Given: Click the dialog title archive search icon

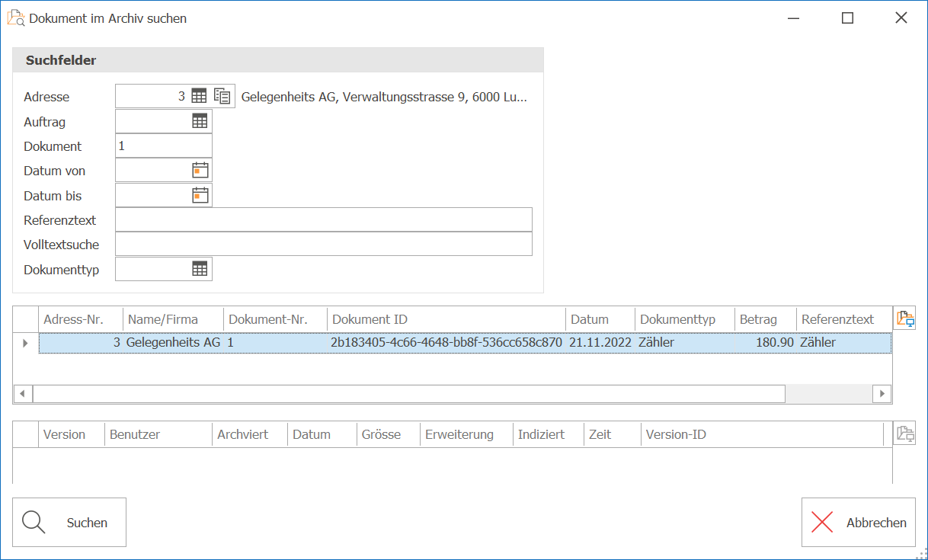Looking at the screenshot, I should (16, 18).
